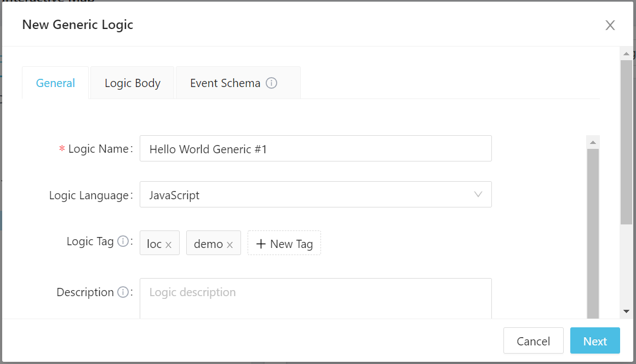Click the info icon next to Description

click(123, 292)
